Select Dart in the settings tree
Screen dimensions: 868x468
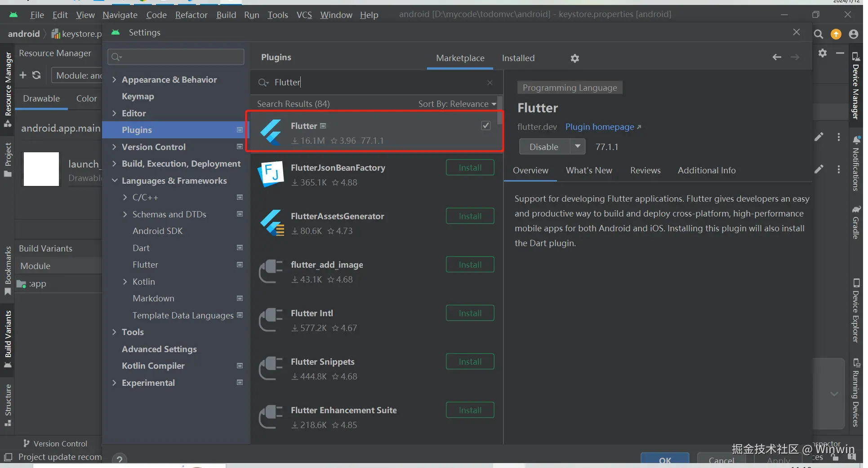(x=141, y=248)
